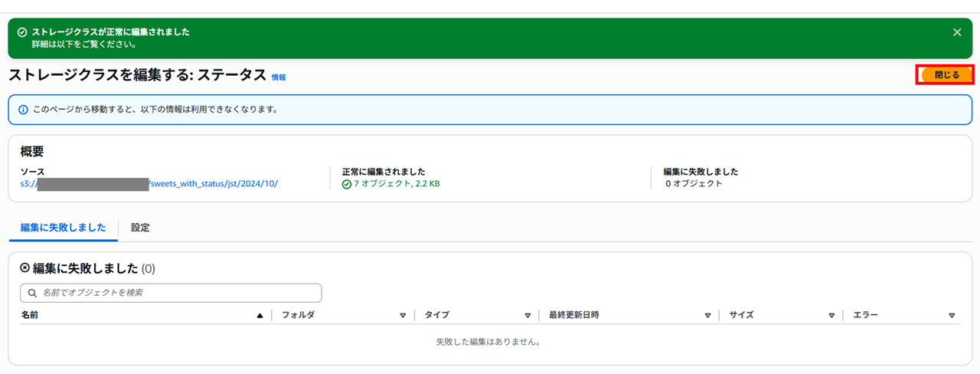This screenshot has height=374, width=980.
Task: Open the 情報 link beside the title
Action: [279, 77]
